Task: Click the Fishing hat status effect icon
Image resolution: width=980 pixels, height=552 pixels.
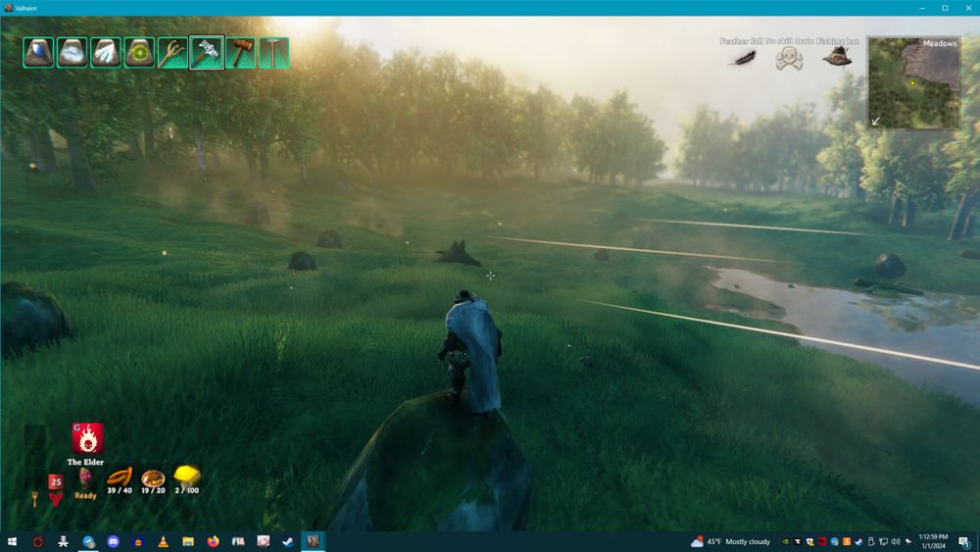Action: (x=837, y=57)
